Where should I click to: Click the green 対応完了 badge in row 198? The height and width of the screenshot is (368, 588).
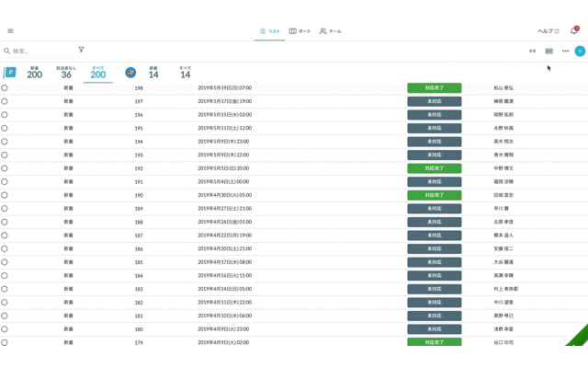[434, 88]
